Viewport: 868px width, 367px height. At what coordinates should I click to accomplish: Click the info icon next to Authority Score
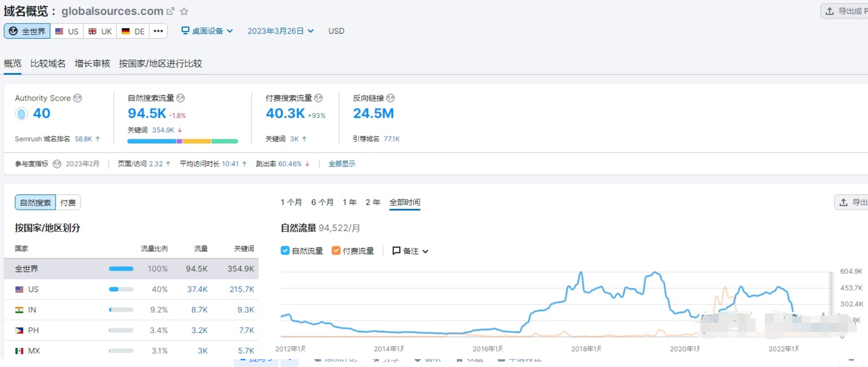(x=77, y=98)
